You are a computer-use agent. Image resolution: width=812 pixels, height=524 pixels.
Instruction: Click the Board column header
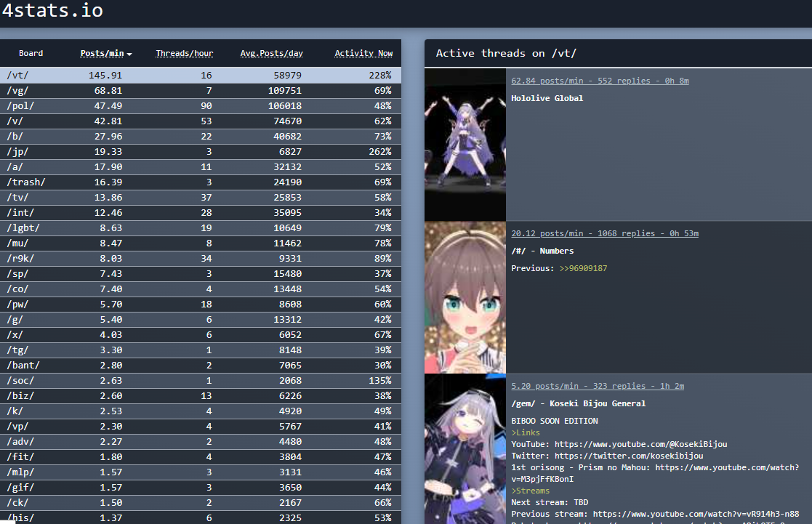[31, 53]
